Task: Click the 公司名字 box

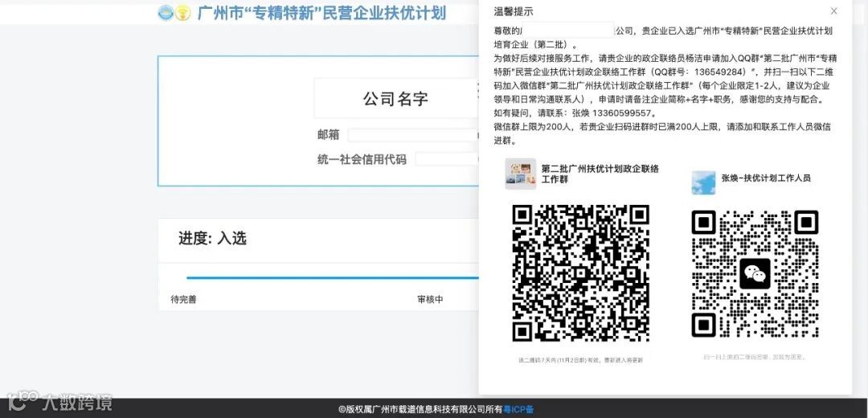Action: (x=396, y=99)
